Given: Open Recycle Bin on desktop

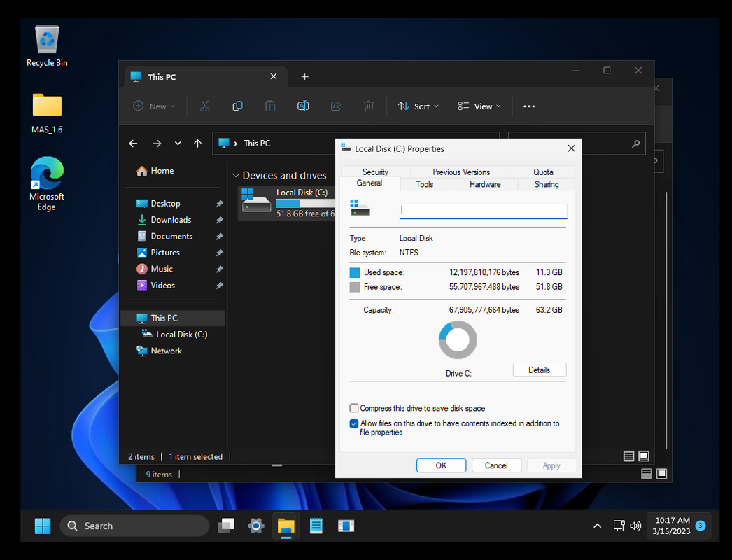Looking at the screenshot, I should coord(47,45).
